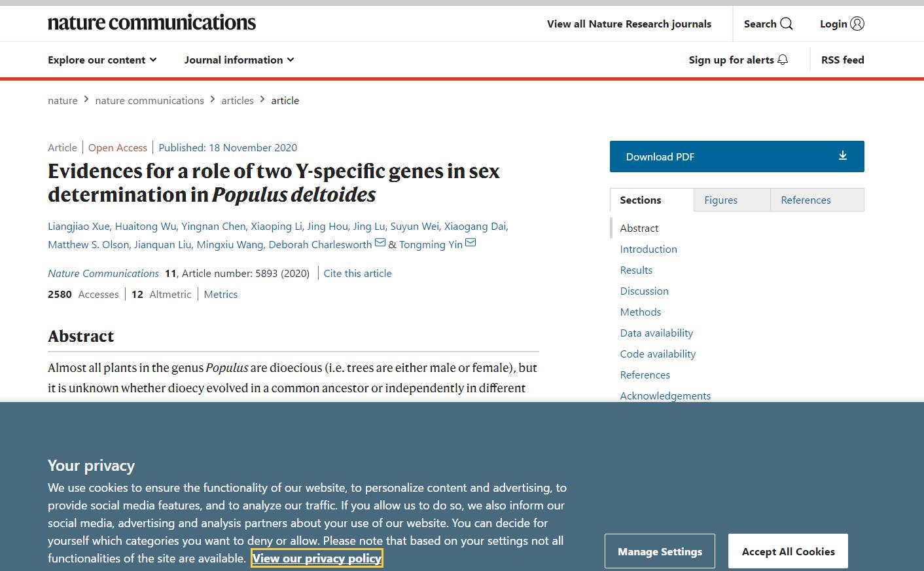Open author Jianquan Liu's details

162,244
